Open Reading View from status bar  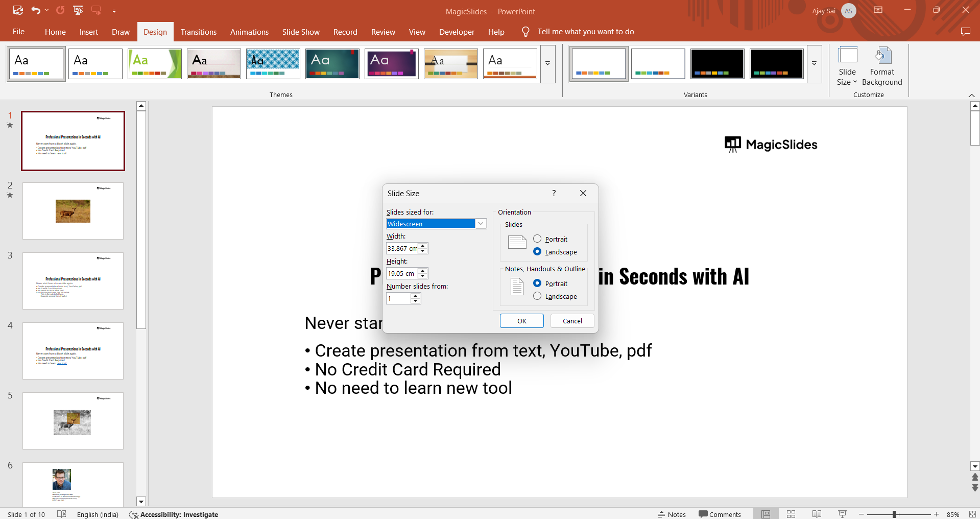[817, 514]
